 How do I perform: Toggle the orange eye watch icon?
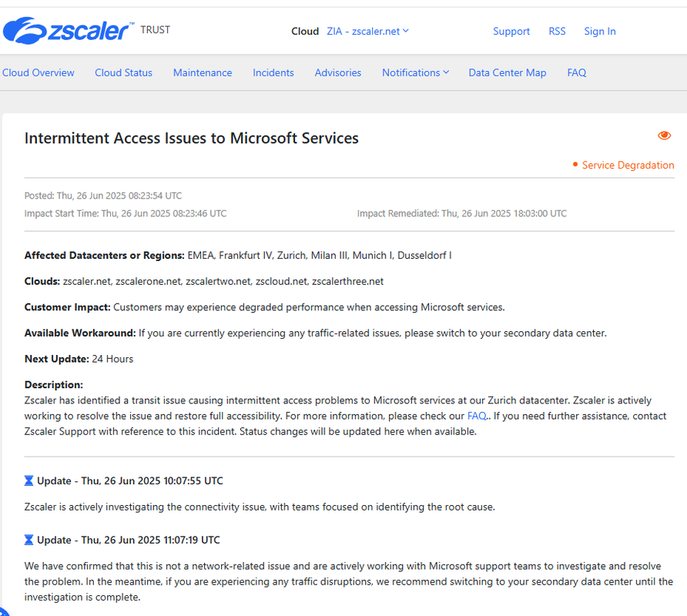coord(664,136)
